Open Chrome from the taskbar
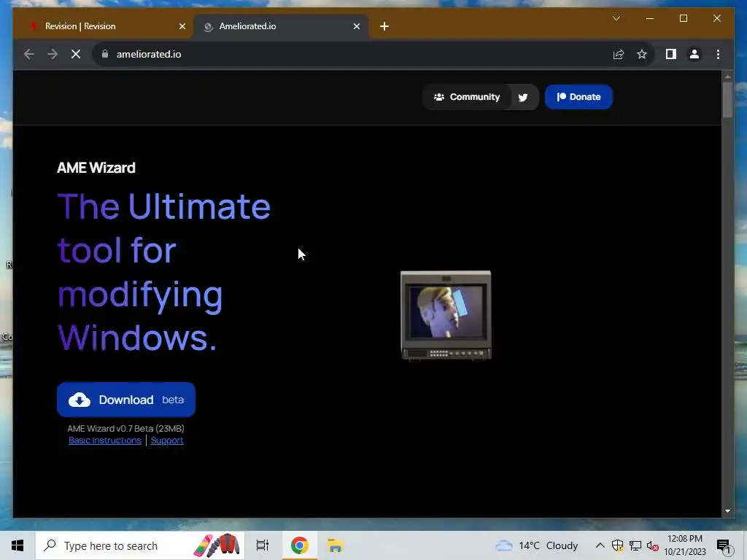This screenshot has height=560, width=747. pyautogui.click(x=300, y=545)
